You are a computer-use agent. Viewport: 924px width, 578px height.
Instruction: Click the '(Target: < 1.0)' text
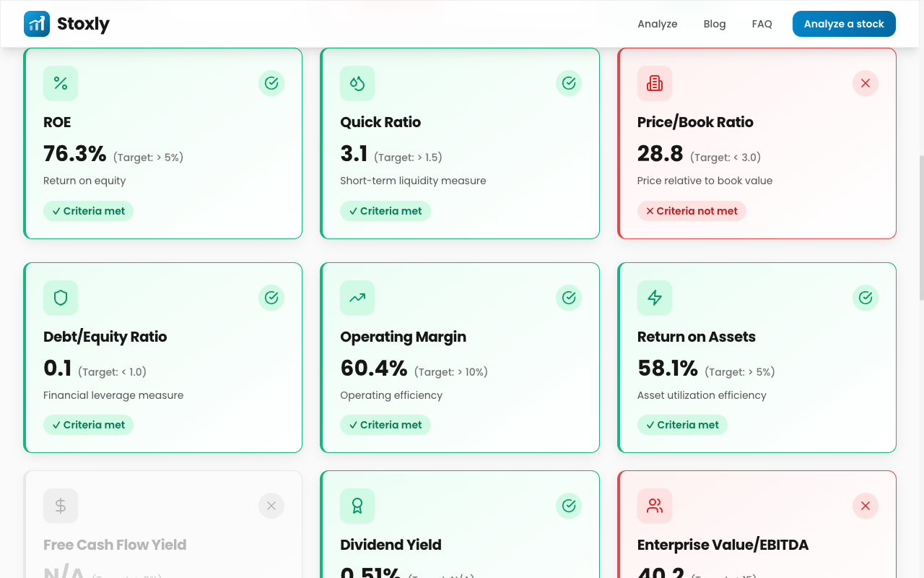112,372
